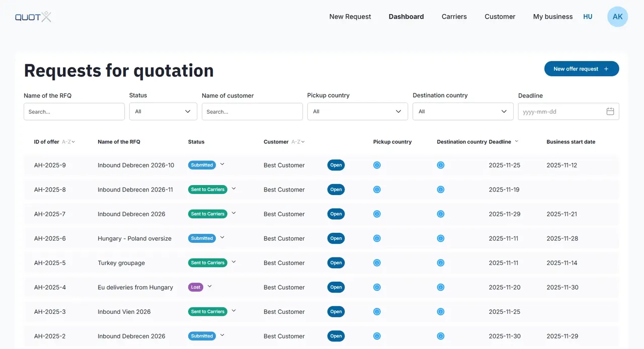Expand status chevron for Turkey groupage
The image size is (644, 349).
pos(233,262)
